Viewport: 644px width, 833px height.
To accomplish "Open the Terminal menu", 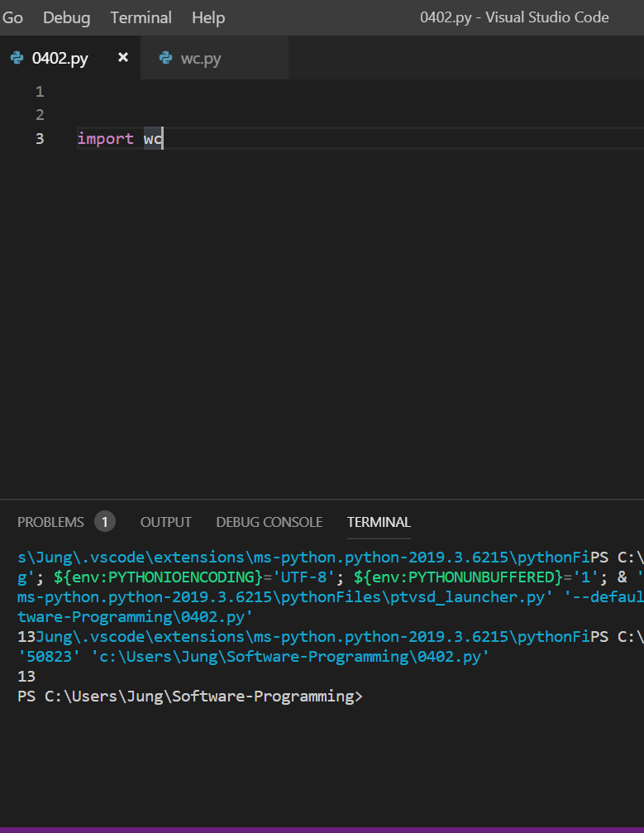I will coord(141,17).
